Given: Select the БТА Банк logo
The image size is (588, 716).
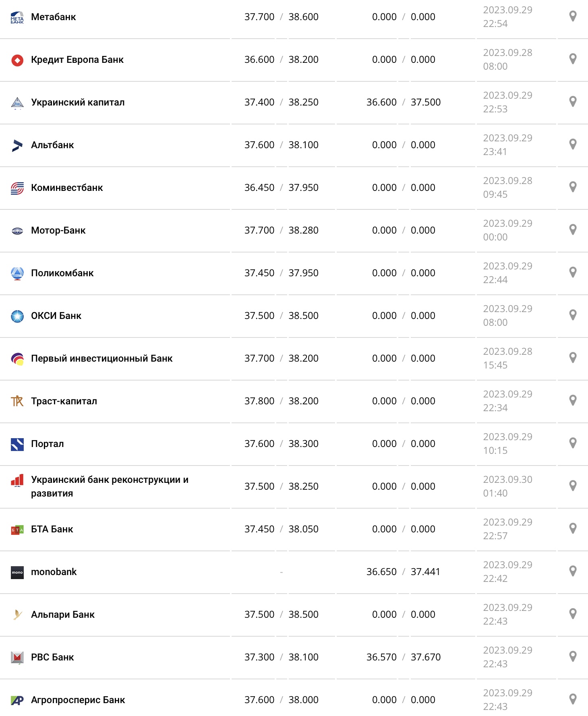Looking at the screenshot, I should (17, 529).
